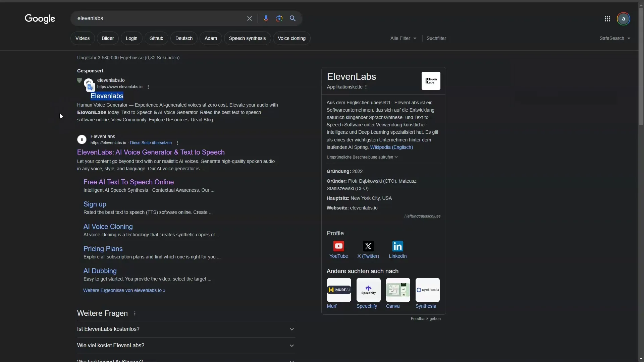
Task: Click the Google Lens image search icon
Action: [279, 18]
